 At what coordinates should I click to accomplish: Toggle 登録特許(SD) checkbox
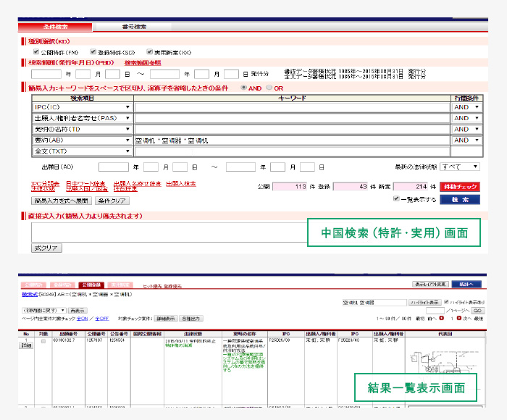coord(93,51)
